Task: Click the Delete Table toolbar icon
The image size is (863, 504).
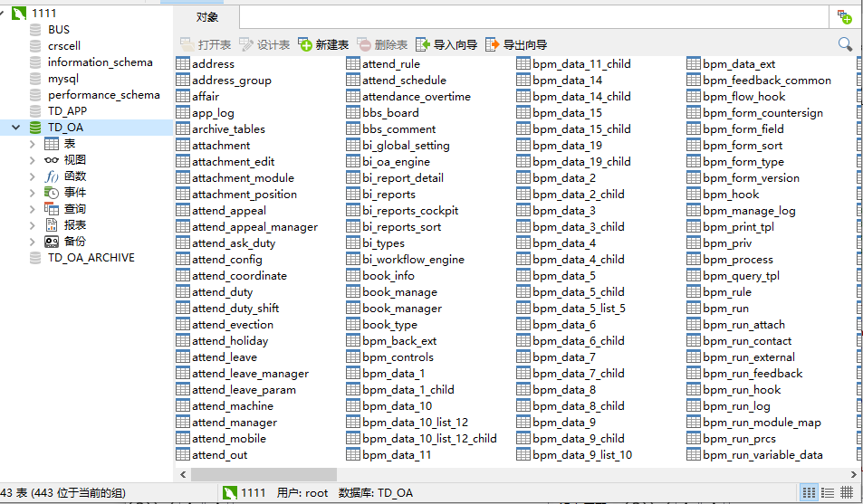Action: coord(364,44)
